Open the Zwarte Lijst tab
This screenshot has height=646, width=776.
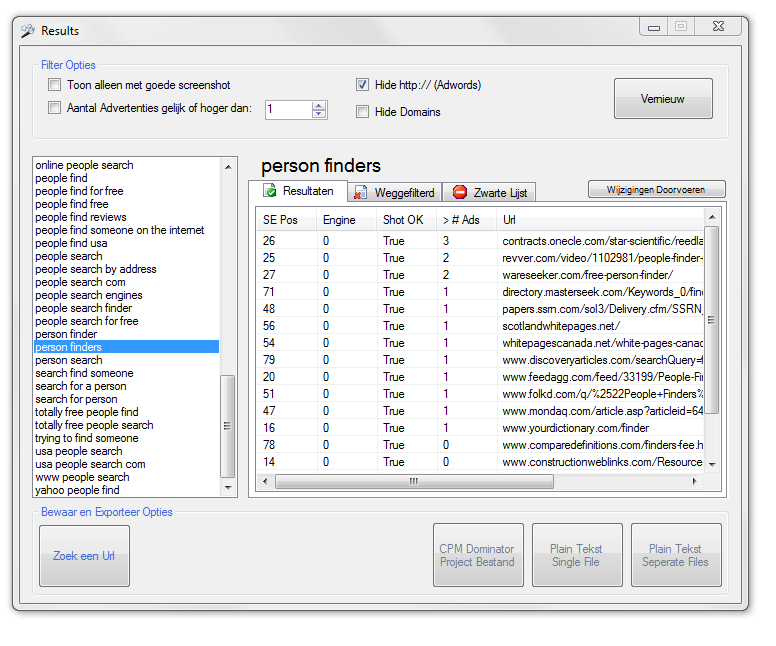491,192
